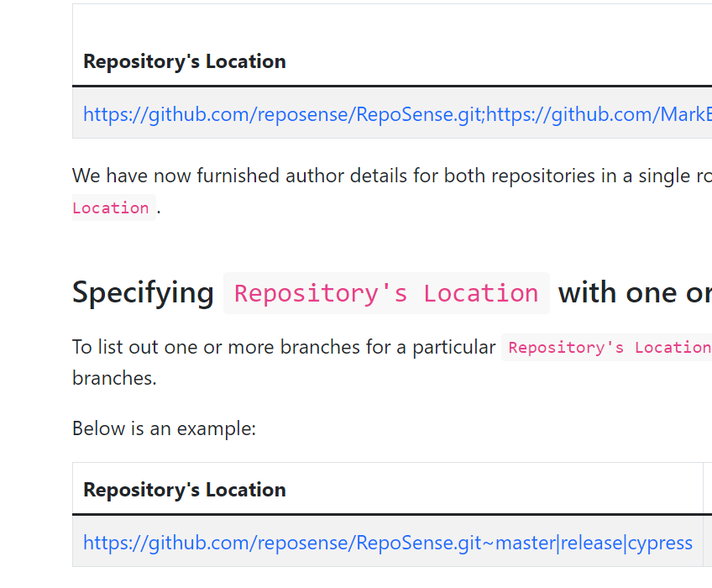This screenshot has height=588, width=712.
Task: Click the Repository's Location code span in heading
Action: point(386,292)
